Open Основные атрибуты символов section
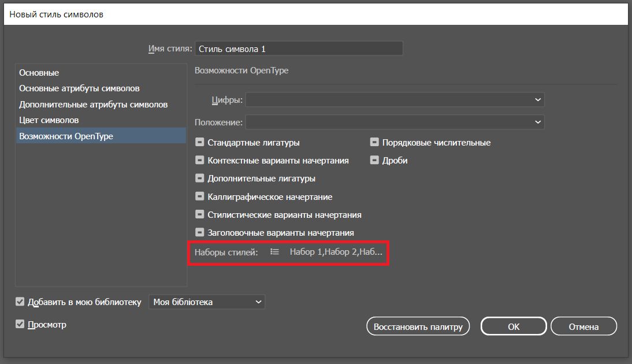Screen dimensions: 632x364 pos(79,88)
